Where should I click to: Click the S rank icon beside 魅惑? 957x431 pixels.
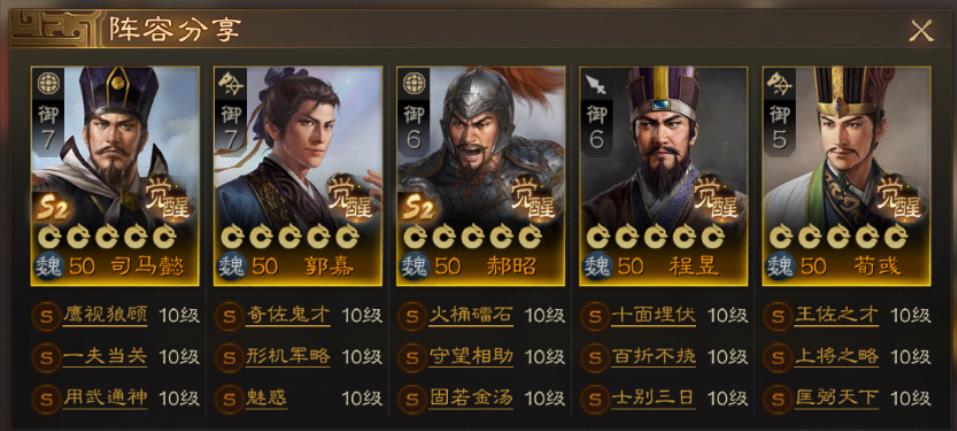229,399
